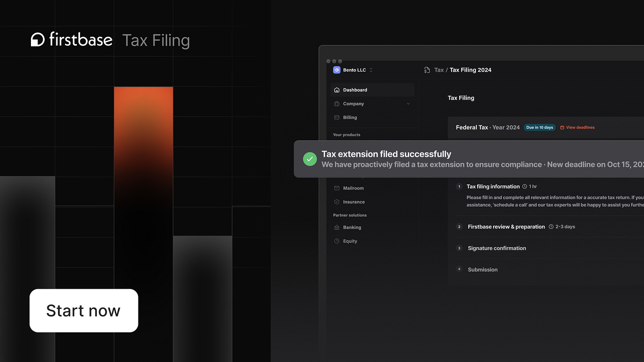Click the Federal Tax · Year 2024 heading
Image resolution: width=644 pixels, height=362 pixels.
pos(488,127)
